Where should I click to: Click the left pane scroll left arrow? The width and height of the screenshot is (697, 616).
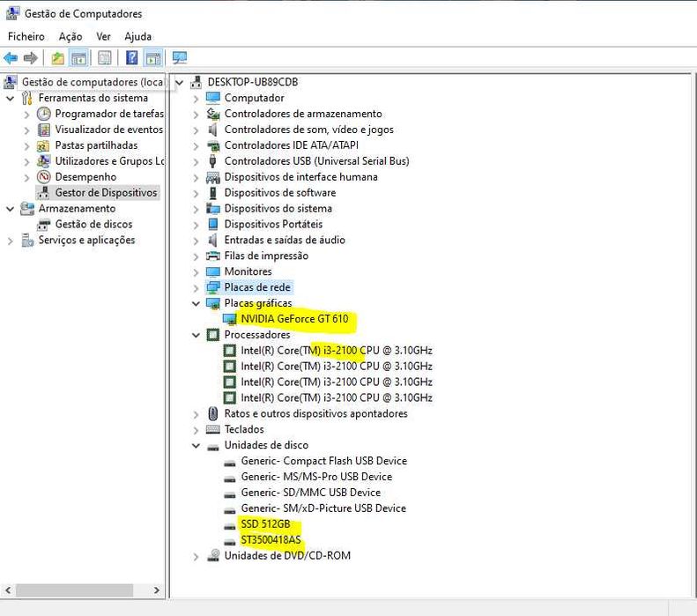(8, 590)
